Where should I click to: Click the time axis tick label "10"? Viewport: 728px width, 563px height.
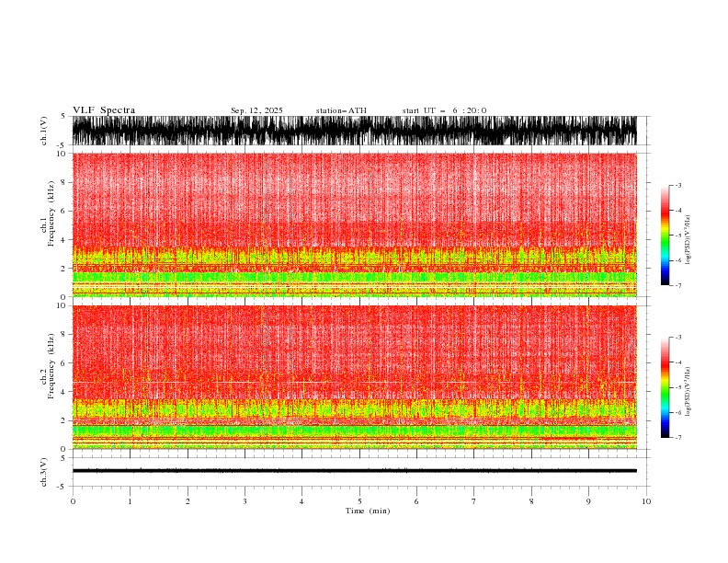tap(646, 501)
